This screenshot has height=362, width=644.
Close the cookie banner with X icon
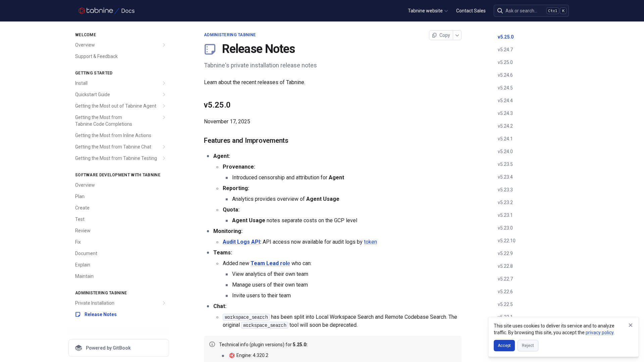coord(631,325)
